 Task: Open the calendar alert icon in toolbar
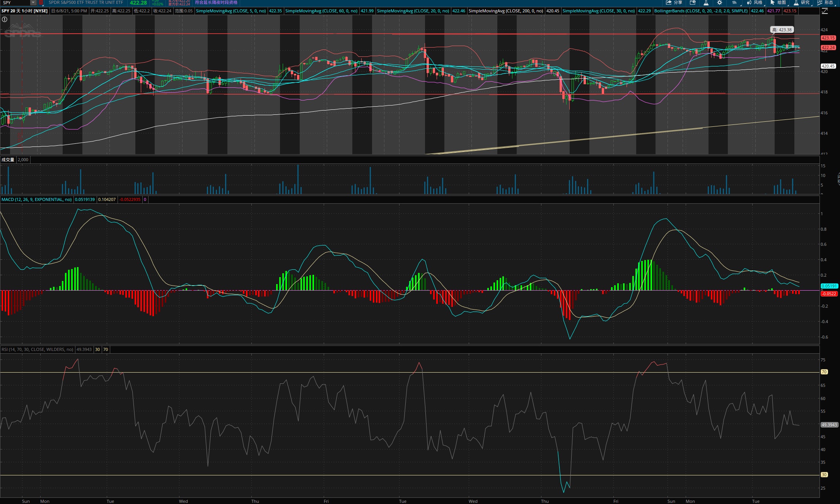click(693, 3)
